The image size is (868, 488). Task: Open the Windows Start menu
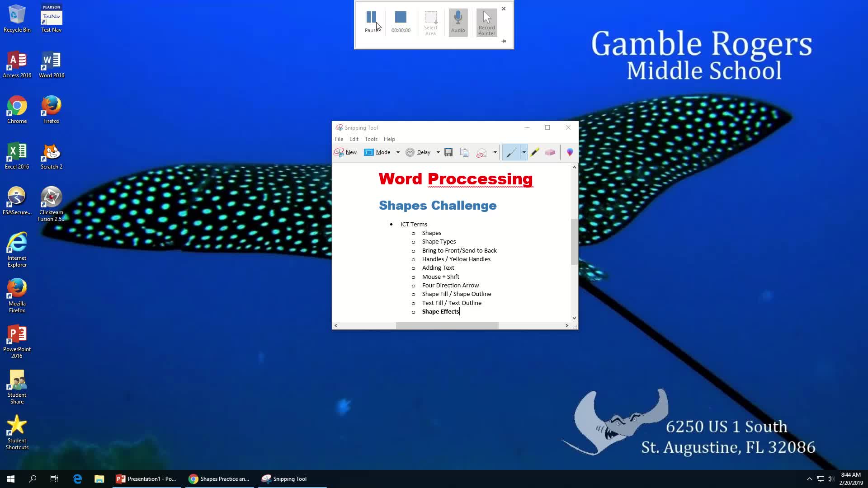(11, 479)
